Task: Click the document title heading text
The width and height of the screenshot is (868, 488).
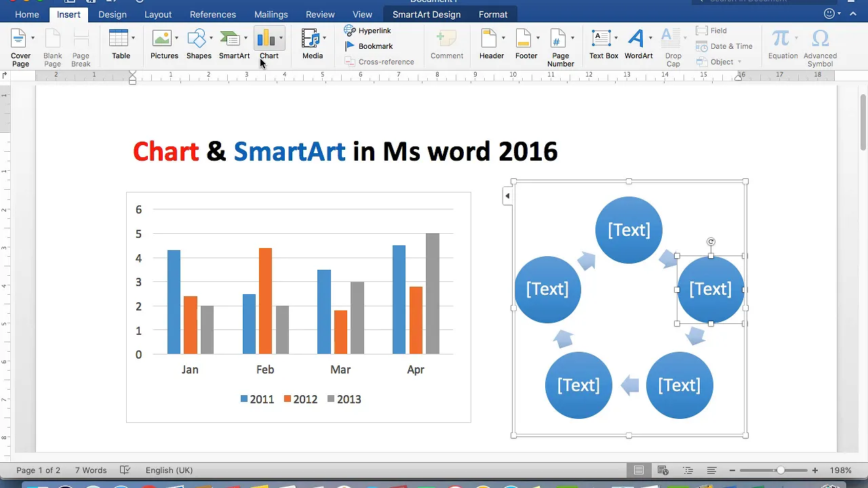Action: click(345, 151)
